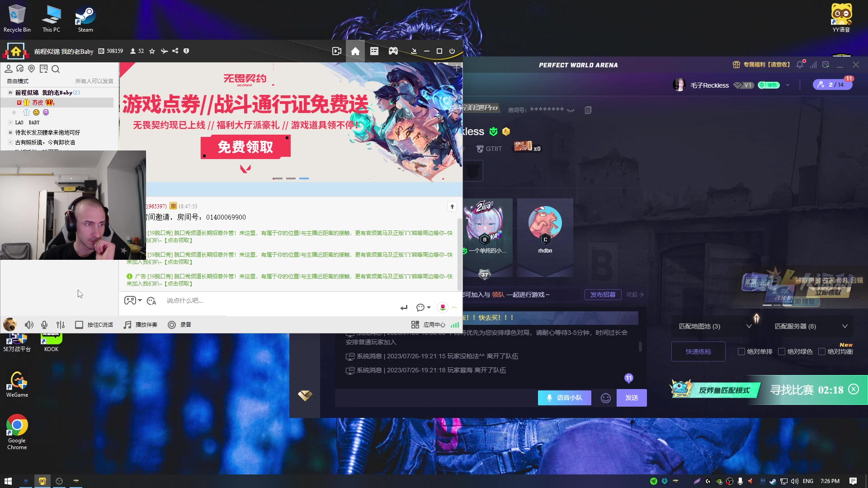Enable the 绝对单排 checkbox
868x488 pixels.
pos(741,352)
